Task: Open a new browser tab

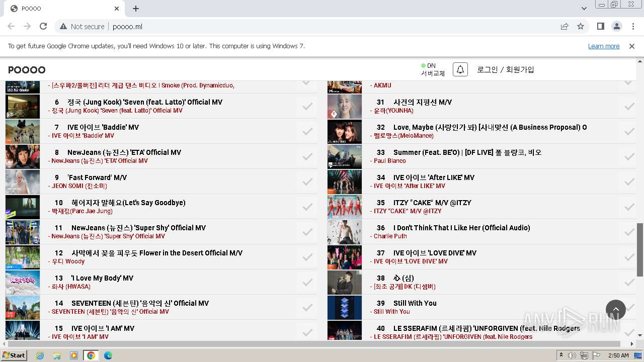Action: pyautogui.click(x=136, y=9)
